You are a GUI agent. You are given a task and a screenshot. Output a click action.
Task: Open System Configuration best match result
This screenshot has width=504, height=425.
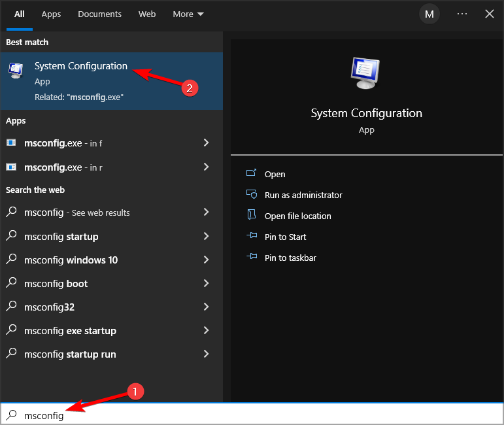coord(112,81)
